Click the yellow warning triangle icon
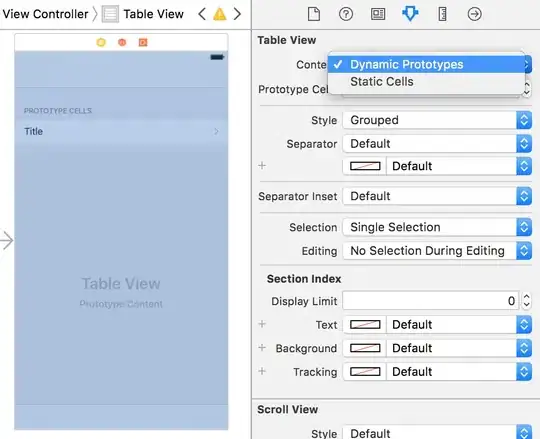 (x=219, y=14)
